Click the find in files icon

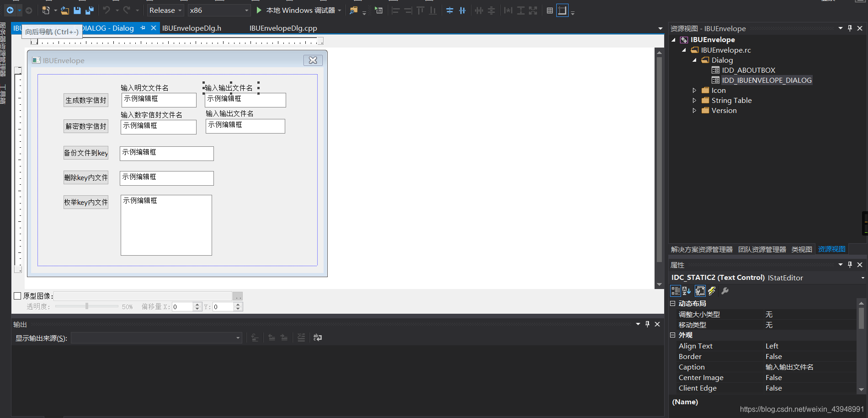[353, 10]
